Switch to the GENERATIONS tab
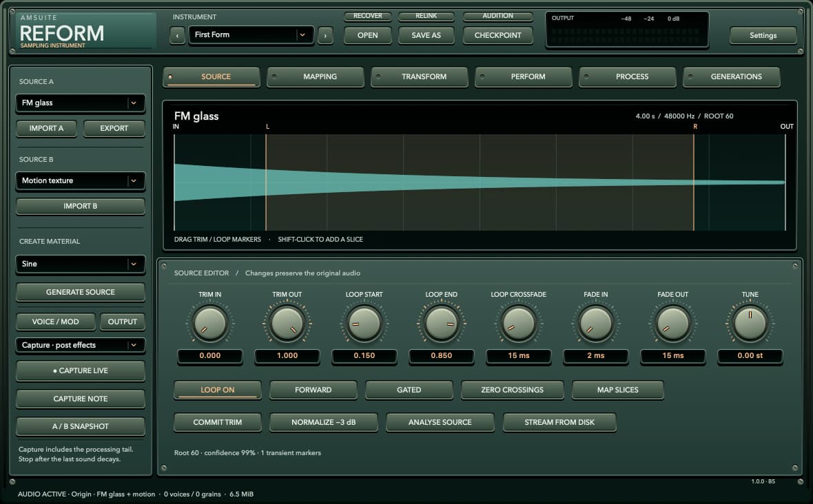Image resolution: width=813 pixels, height=504 pixels. click(x=732, y=76)
